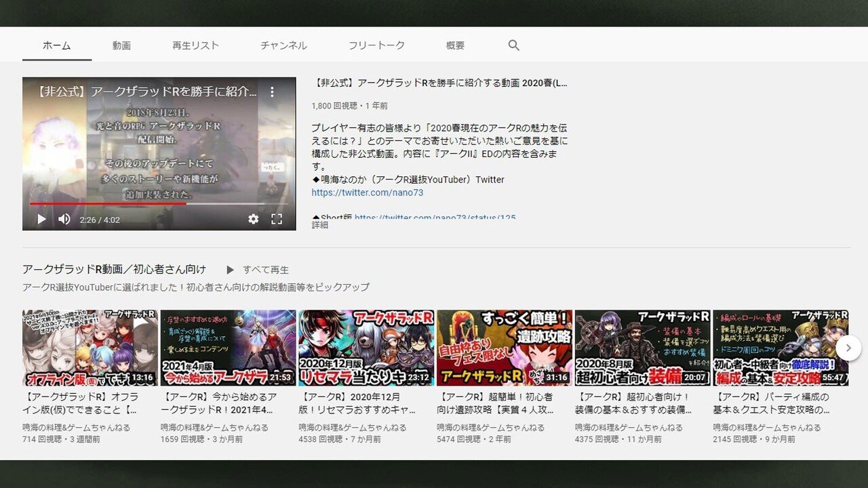Click the アークR選抜YouTuberに選ばれました section description
The image size is (868, 488).
[x=196, y=287]
